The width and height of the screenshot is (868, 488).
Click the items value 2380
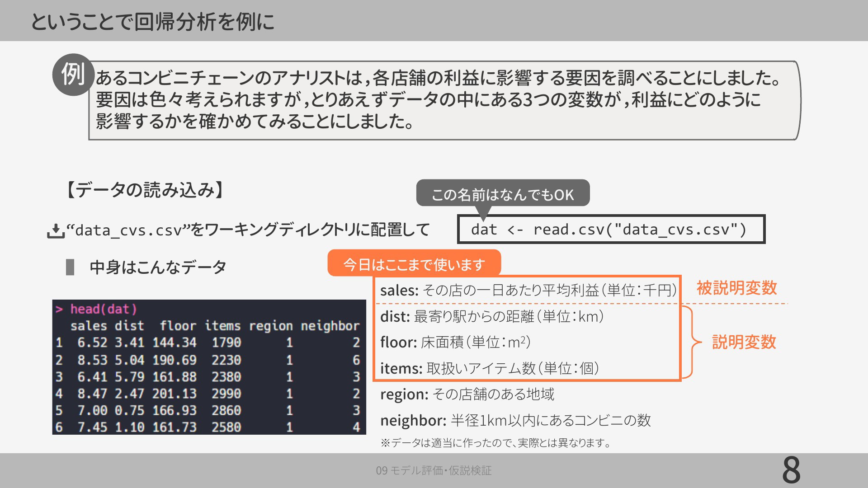click(226, 376)
